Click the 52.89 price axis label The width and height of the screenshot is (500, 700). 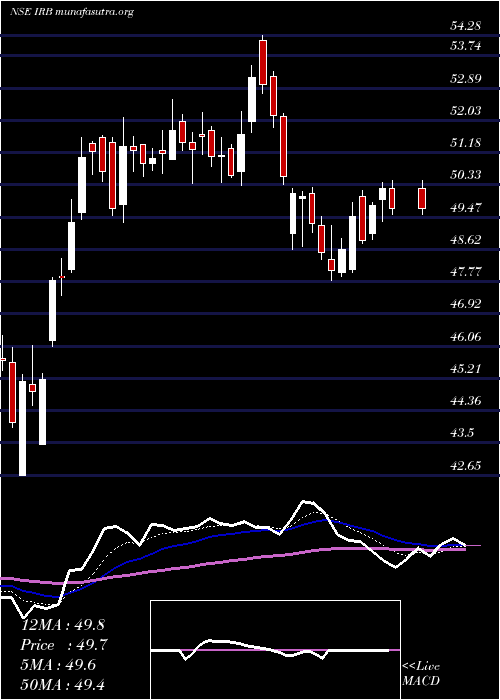465,79
